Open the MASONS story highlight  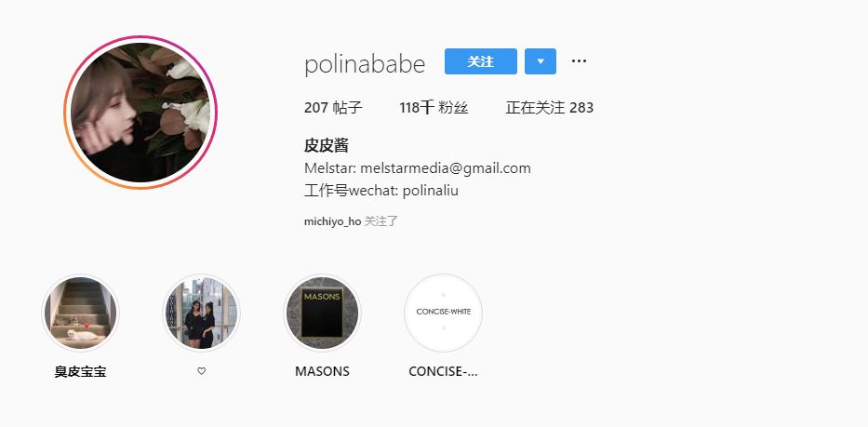point(322,313)
